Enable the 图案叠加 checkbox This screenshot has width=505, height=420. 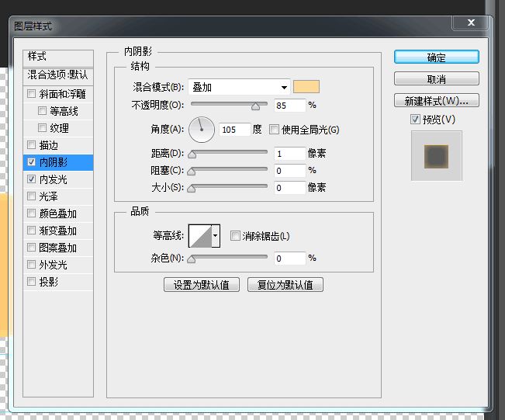(x=31, y=247)
